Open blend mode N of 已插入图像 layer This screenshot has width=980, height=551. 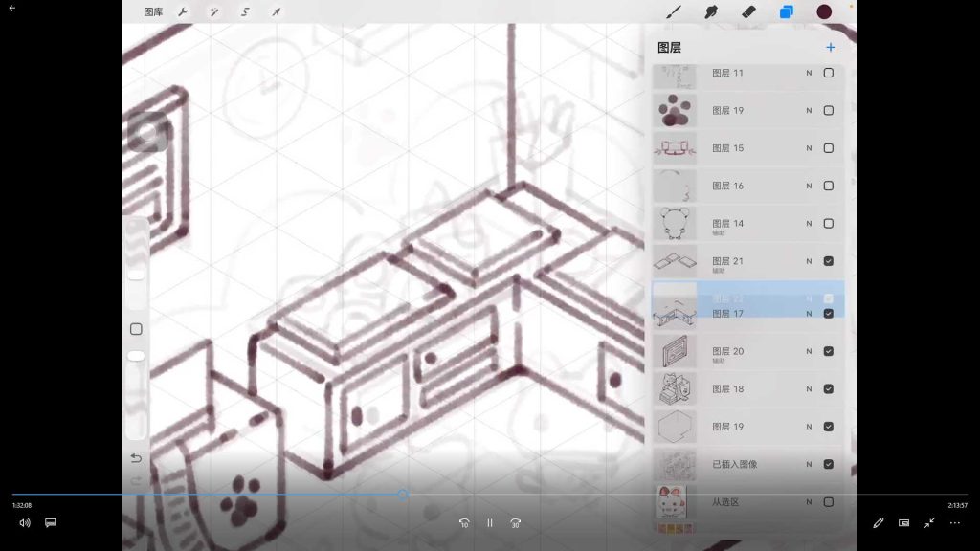[809, 464]
